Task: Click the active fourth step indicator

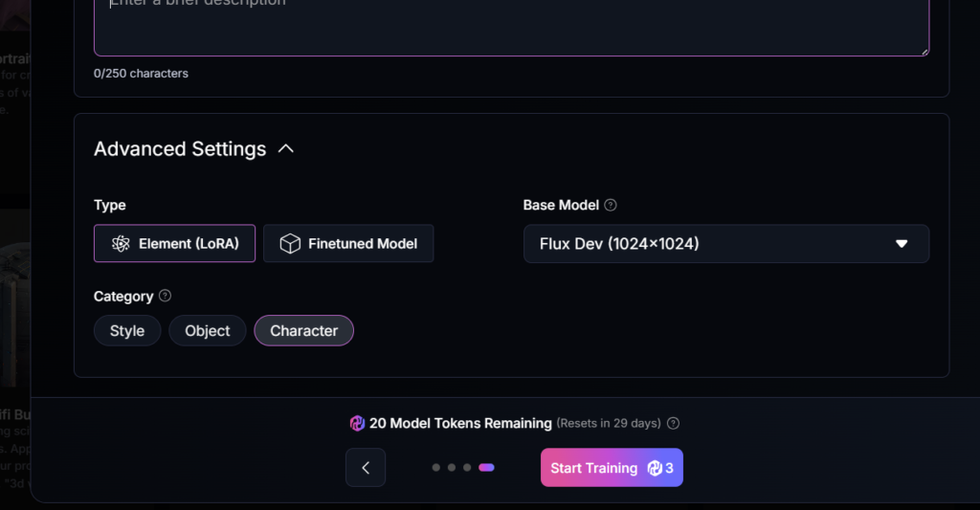Action: pyautogui.click(x=486, y=468)
